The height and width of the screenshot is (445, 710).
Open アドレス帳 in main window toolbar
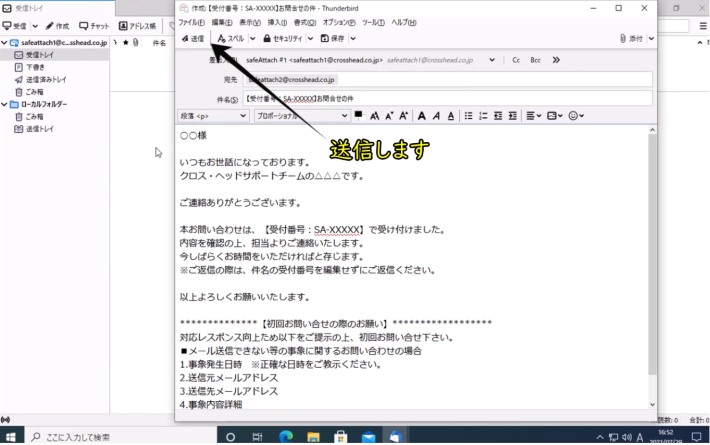[137, 26]
